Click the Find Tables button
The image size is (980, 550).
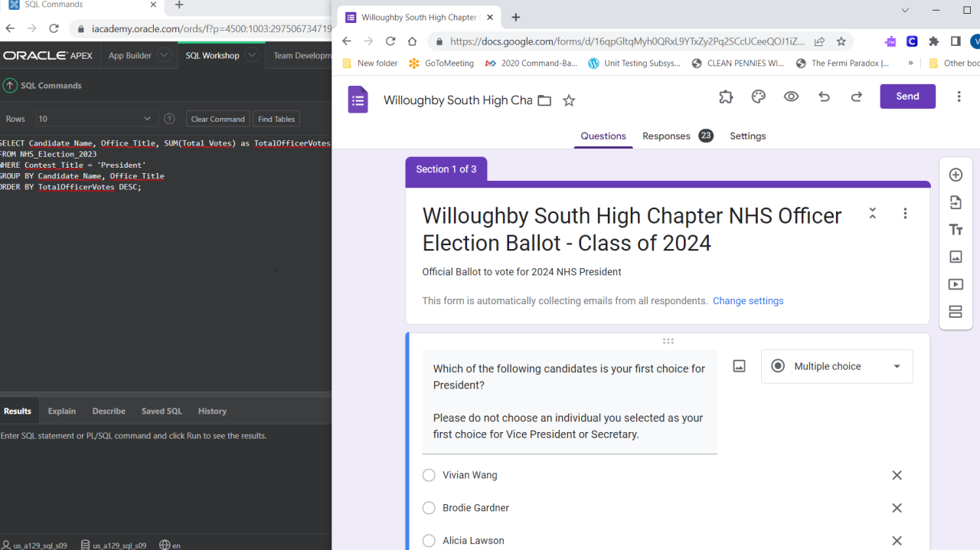(x=276, y=119)
